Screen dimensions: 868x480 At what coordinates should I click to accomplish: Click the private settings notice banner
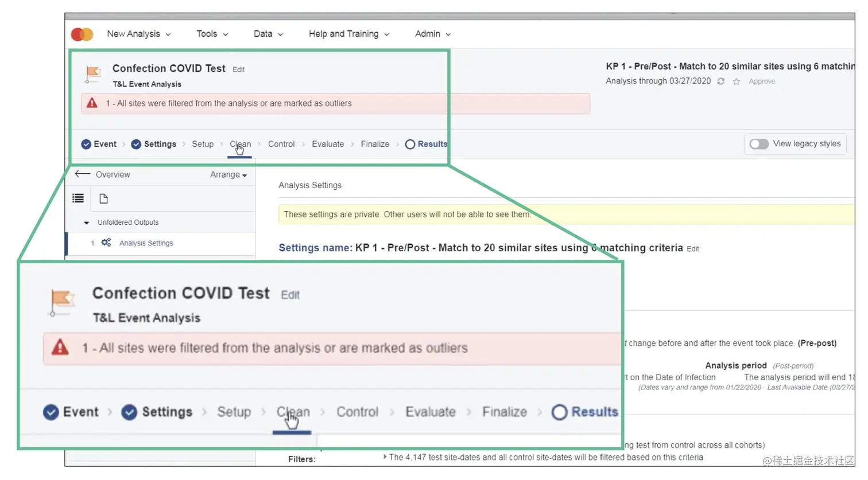566,214
